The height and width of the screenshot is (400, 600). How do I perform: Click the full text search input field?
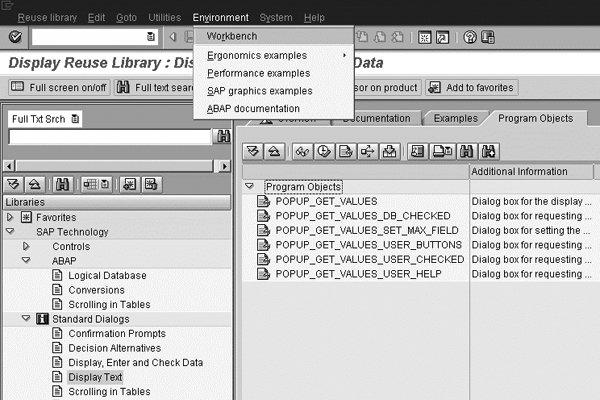click(x=108, y=138)
